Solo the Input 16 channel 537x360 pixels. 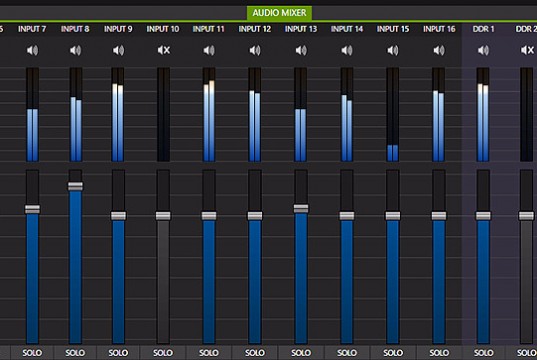[439, 353]
